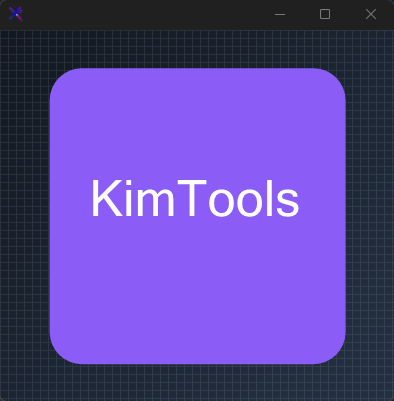The height and width of the screenshot is (401, 394).
Task: Close the KimTools window
Action: click(371, 14)
